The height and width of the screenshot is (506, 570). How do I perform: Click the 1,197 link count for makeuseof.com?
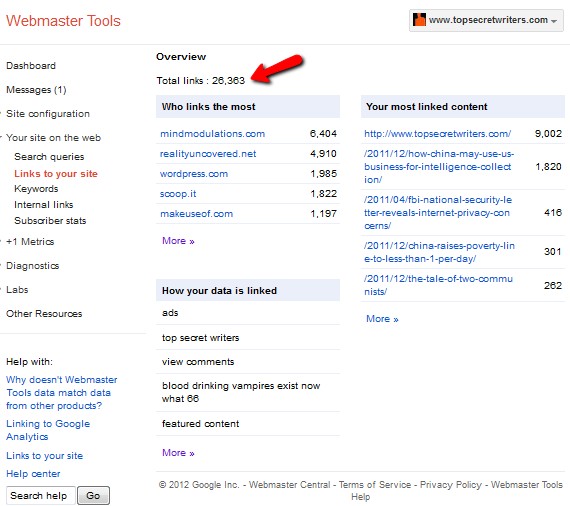coord(323,214)
